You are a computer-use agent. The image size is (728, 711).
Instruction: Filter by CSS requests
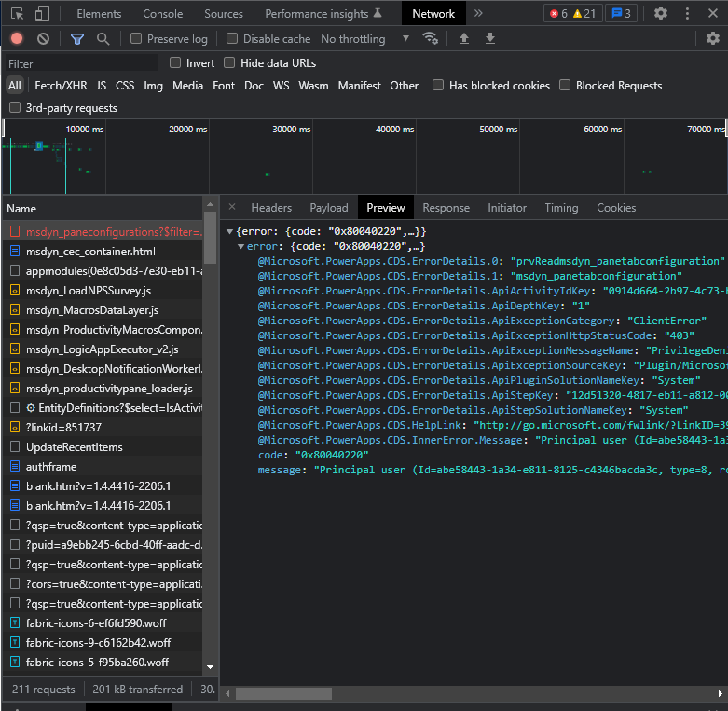click(x=125, y=86)
